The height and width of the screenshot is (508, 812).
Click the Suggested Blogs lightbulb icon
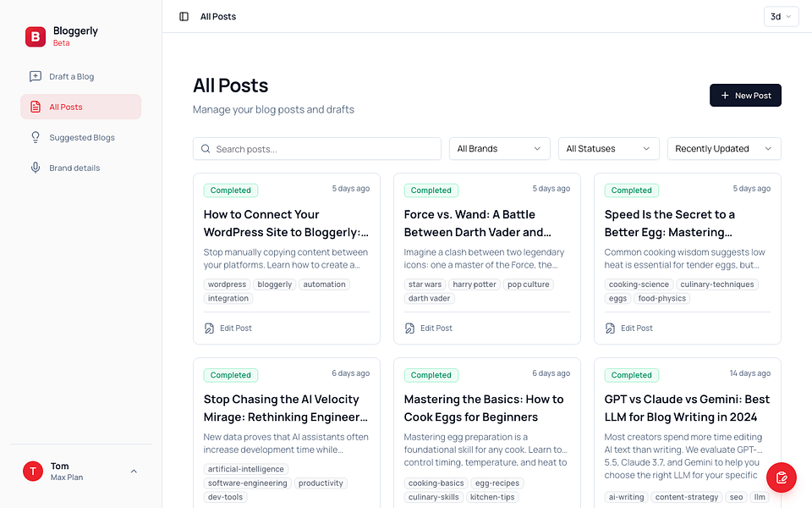coord(36,137)
